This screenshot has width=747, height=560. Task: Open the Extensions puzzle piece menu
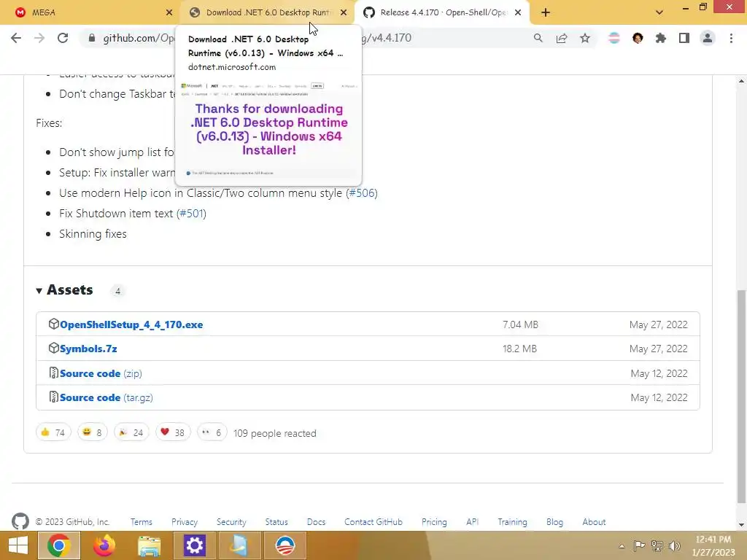coord(661,38)
